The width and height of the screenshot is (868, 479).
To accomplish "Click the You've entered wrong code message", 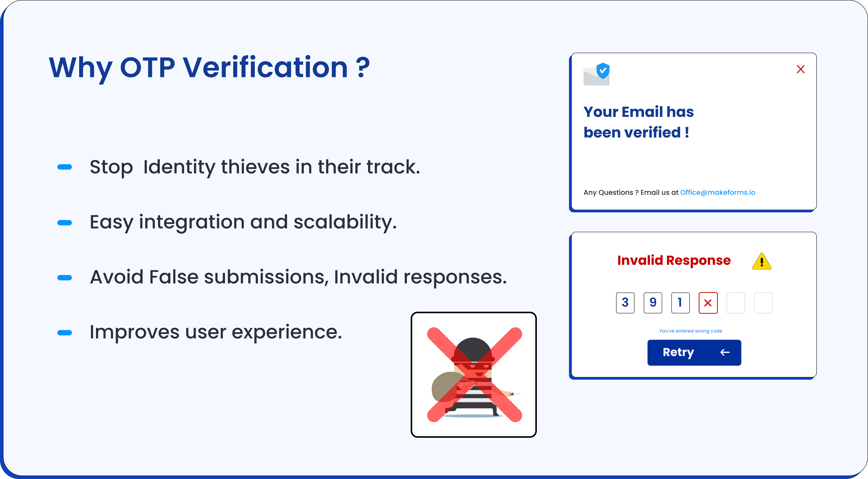I will [x=690, y=331].
